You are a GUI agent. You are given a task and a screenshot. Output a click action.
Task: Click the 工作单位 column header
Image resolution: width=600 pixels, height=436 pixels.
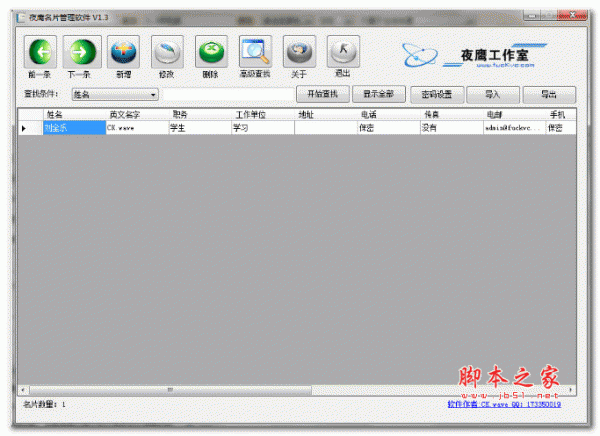(262, 115)
